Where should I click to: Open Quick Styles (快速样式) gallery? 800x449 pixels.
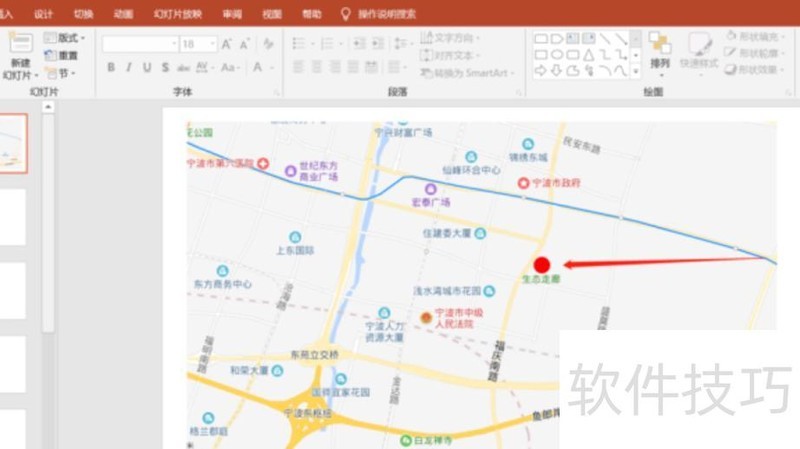tap(699, 54)
